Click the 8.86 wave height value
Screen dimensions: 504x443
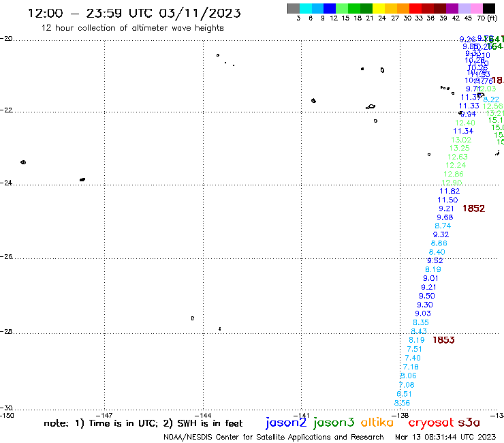click(x=439, y=243)
